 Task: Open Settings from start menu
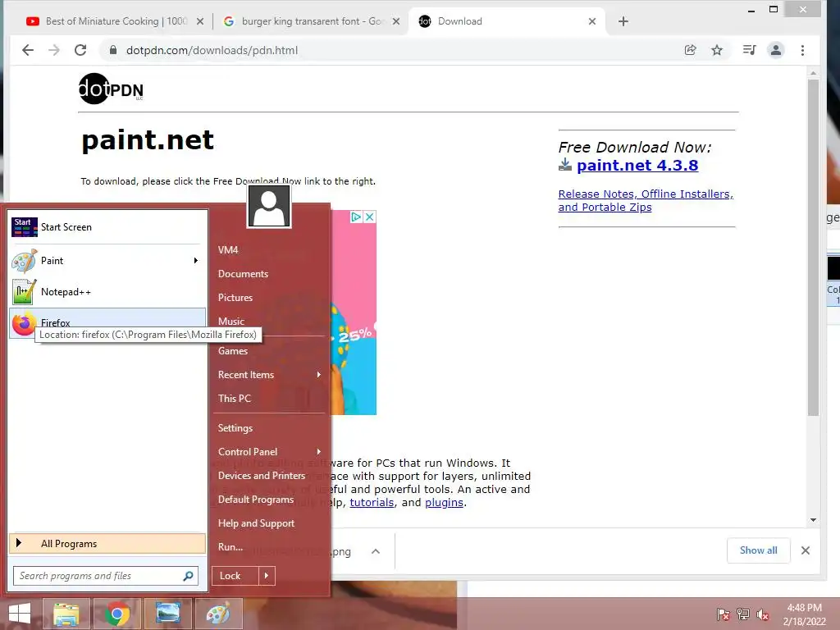pyautogui.click(x=235, y=428)
